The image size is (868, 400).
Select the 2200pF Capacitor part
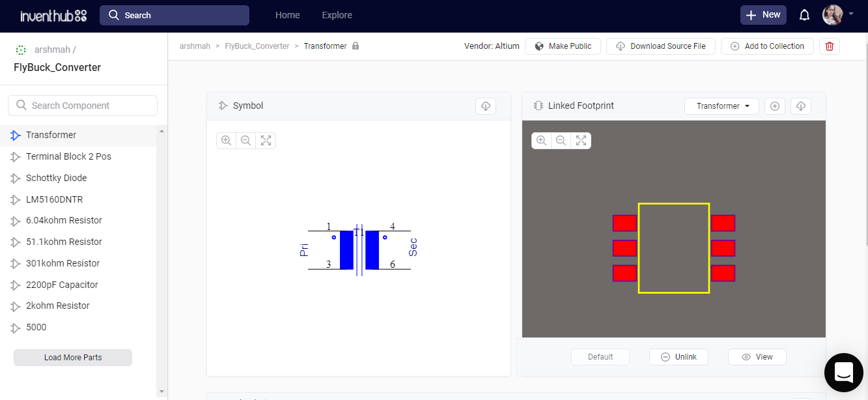[78, 285]
